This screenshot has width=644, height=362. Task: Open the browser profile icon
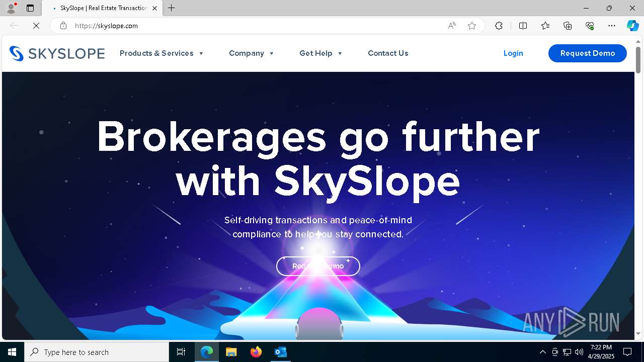11,8
